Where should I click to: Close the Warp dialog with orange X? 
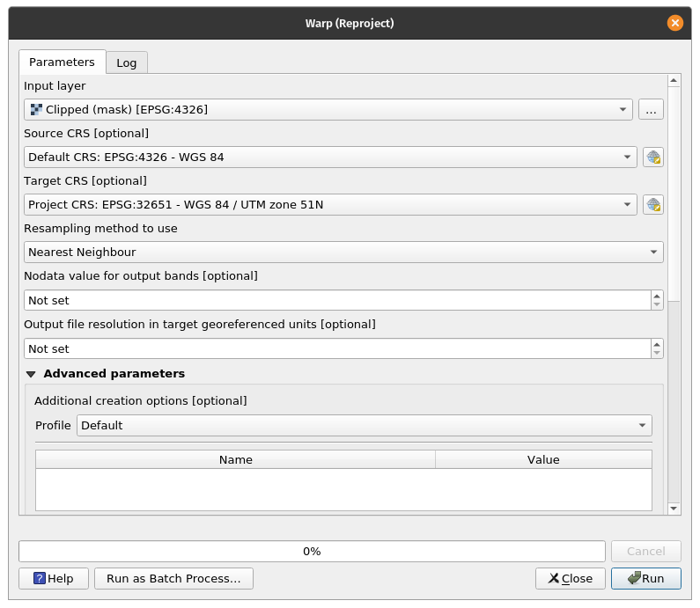click(675, 23)
